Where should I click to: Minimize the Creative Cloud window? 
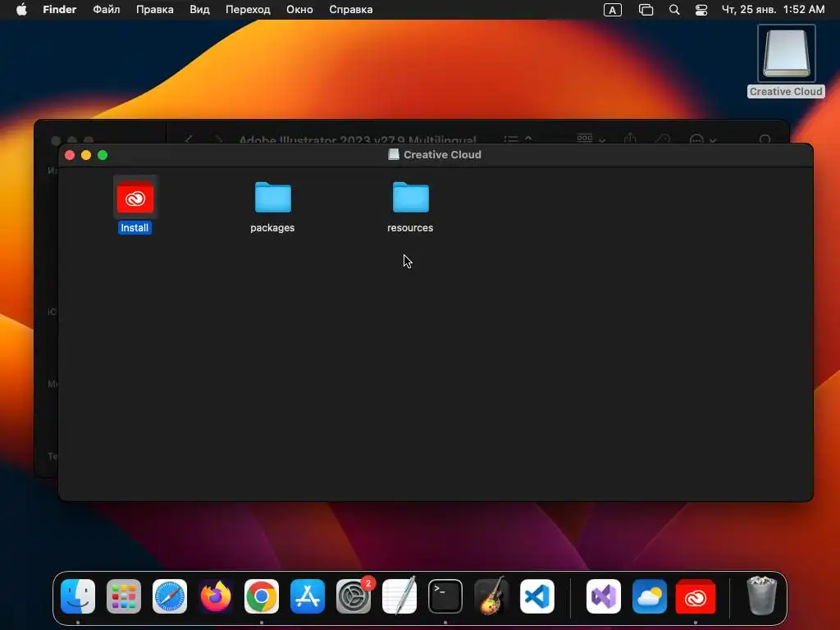(85, 155)
